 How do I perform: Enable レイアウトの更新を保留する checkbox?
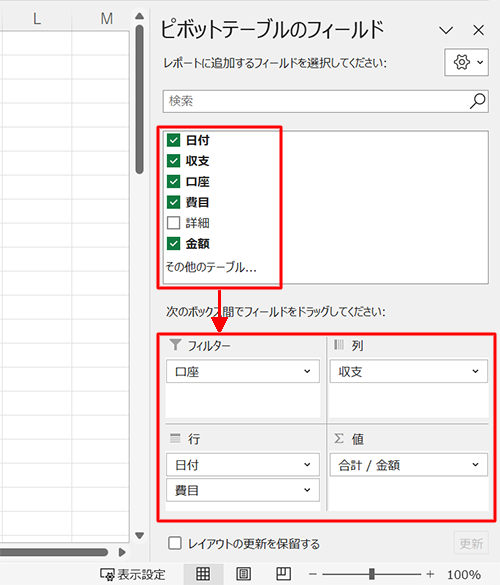175,543
